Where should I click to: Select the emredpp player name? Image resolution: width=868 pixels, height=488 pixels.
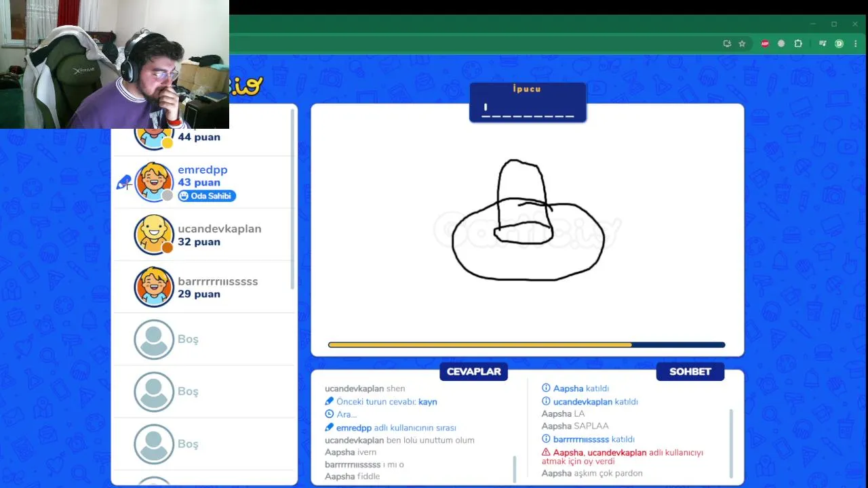click(x=202, y=170)
